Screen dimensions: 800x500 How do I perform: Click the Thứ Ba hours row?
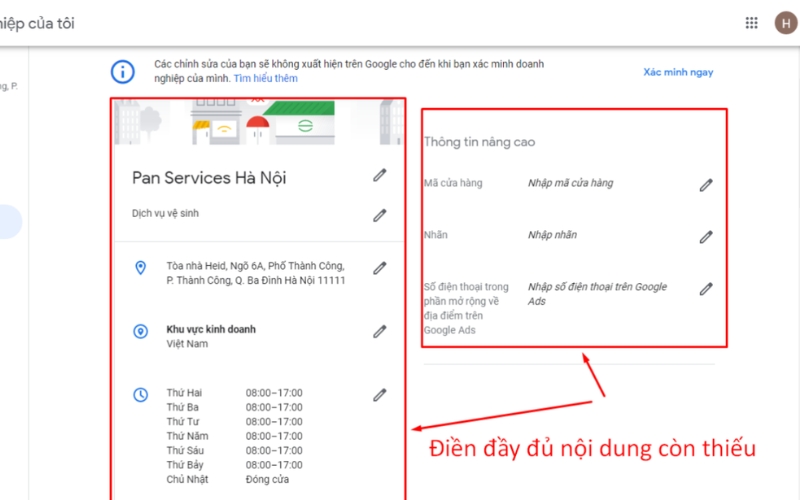(x=234, y=407)
